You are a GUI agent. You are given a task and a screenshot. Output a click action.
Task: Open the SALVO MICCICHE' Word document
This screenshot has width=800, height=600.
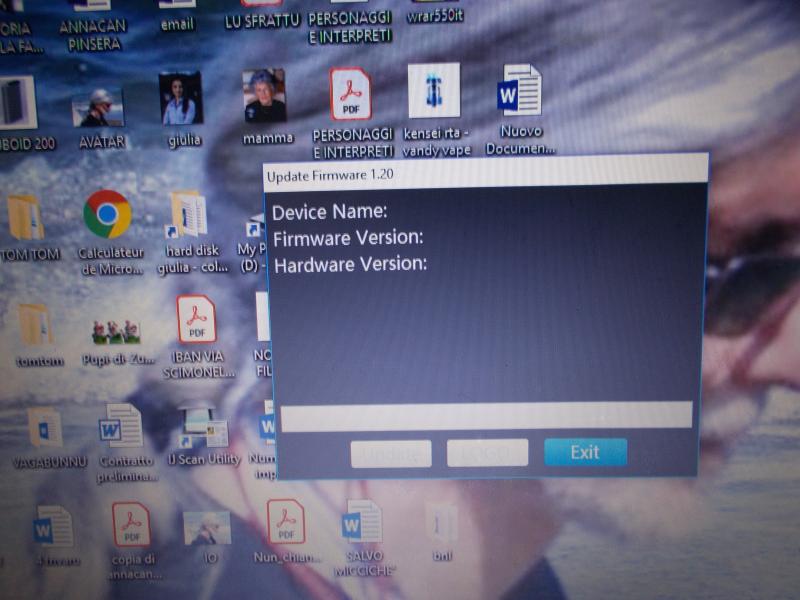(x=361, y=520)
